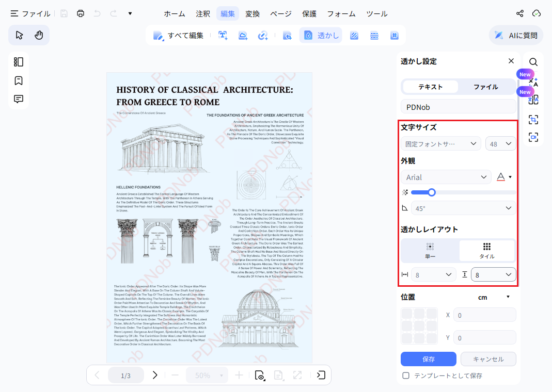Viewport: 552px width, 392px height.
Task: Click the キャンセル button
Action: tap(488, 359)
